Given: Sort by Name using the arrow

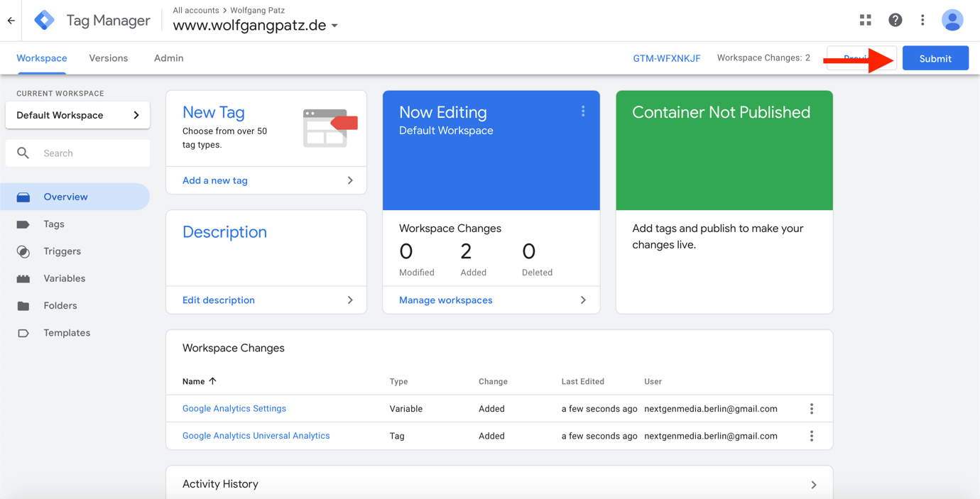Looking at the screenshot, I should (x=212, y=381).
